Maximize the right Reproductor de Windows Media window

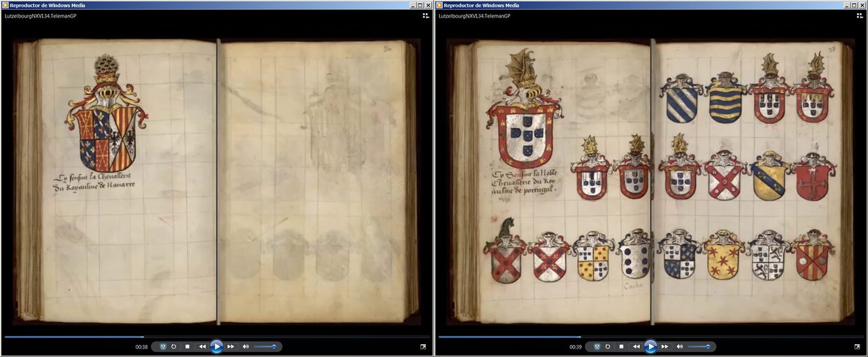click(x=855, y=5)
